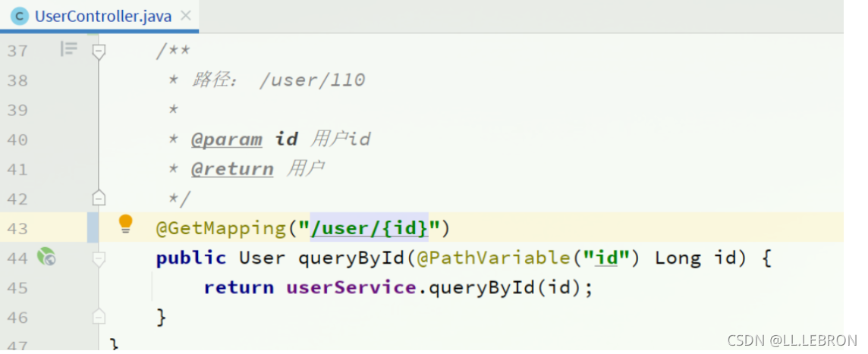
Task: Click the @PathVariable annotation
Action: (495, 258)
